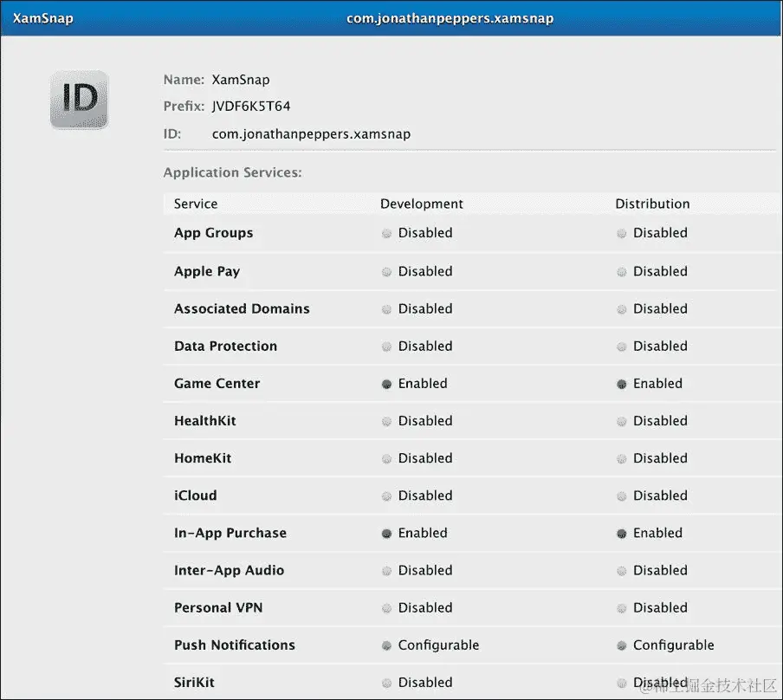783x700 pixels.
Task: Click the Game Center Distribution enabled dot
Action: point(621,385)
